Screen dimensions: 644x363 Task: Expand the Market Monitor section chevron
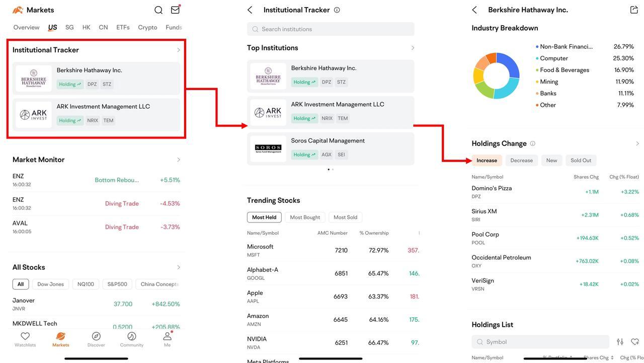point(179,160)
